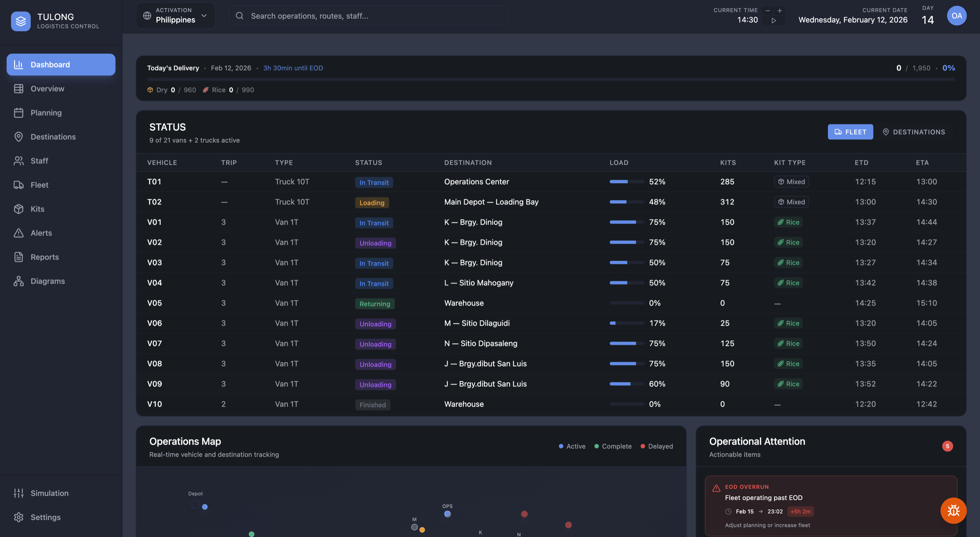Open the Activation Philippines country dropdown

coord(175,16)
